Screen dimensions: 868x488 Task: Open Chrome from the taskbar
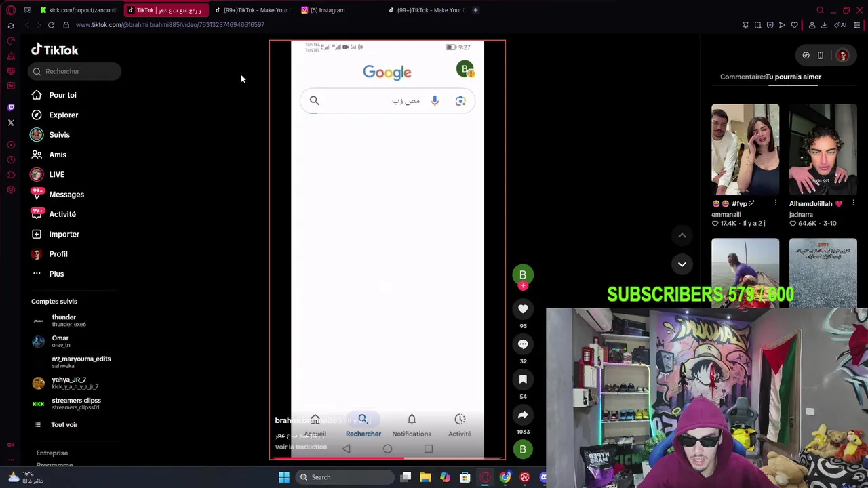coord(505,477)
